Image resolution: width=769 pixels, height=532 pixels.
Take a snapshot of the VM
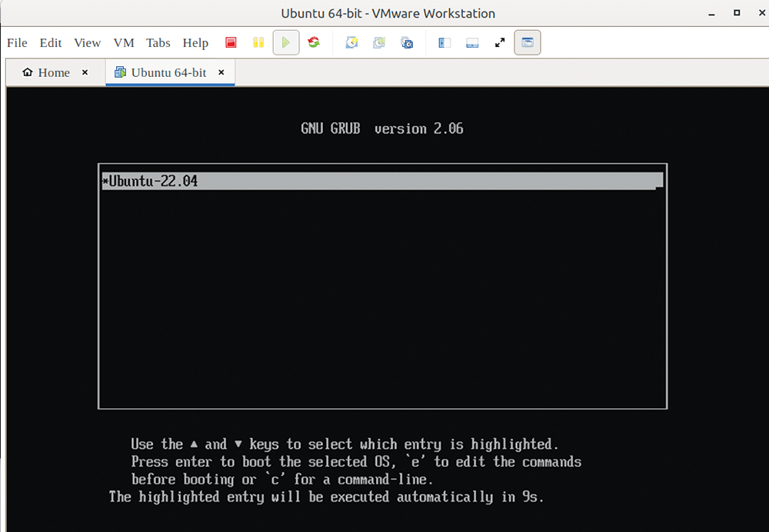pos(351,42)
